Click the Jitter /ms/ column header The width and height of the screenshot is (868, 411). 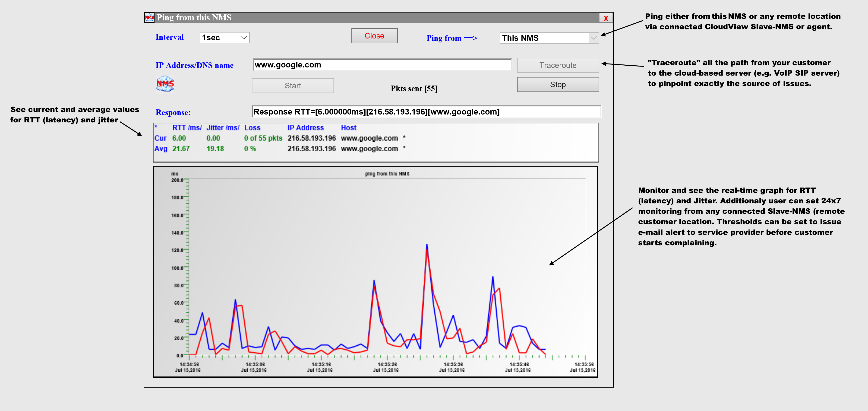click(x=223, y=128)
